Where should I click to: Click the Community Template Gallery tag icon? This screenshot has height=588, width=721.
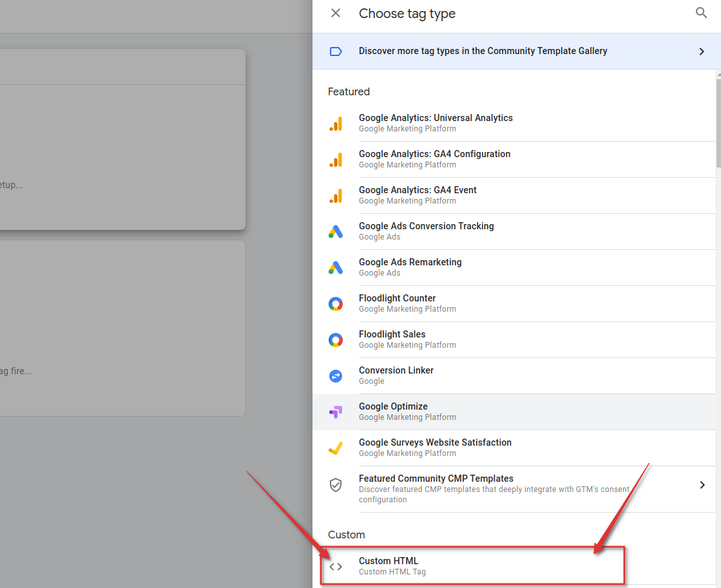(x=336, y=52)
